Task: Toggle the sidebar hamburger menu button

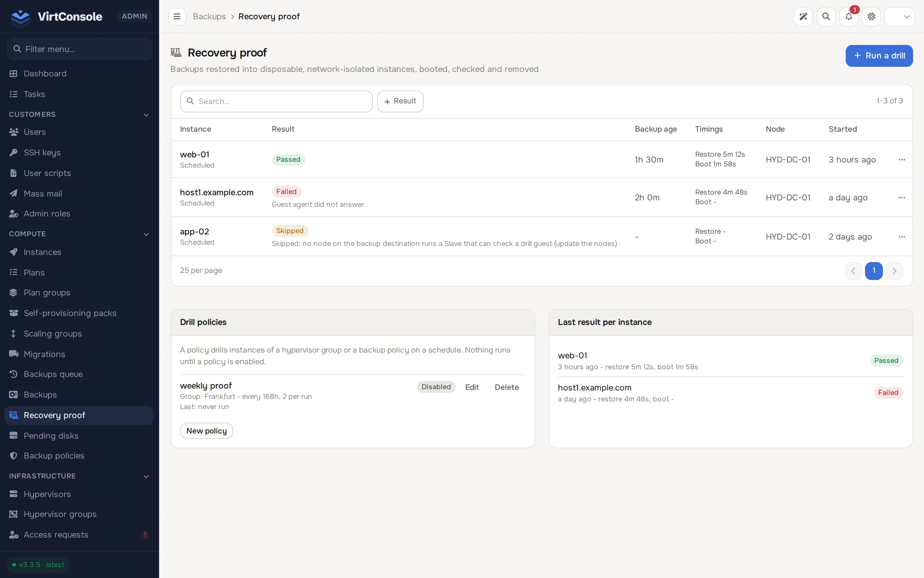Action: [x=177, y=16]
